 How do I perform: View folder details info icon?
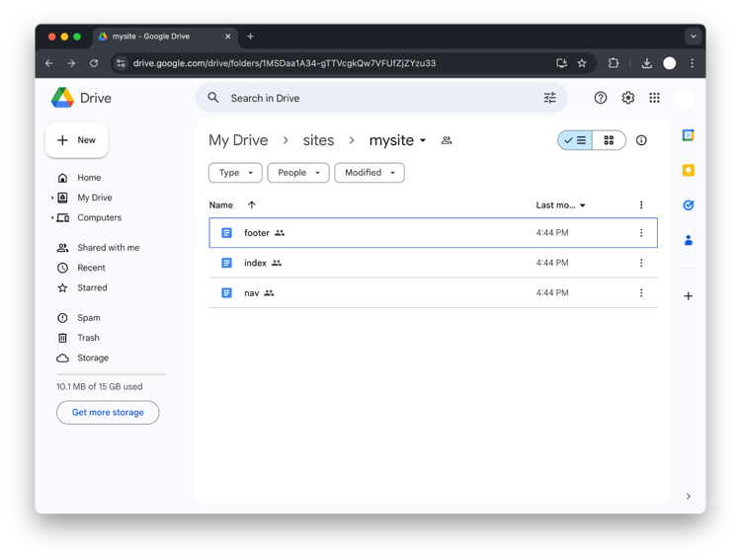pos(641,140)
